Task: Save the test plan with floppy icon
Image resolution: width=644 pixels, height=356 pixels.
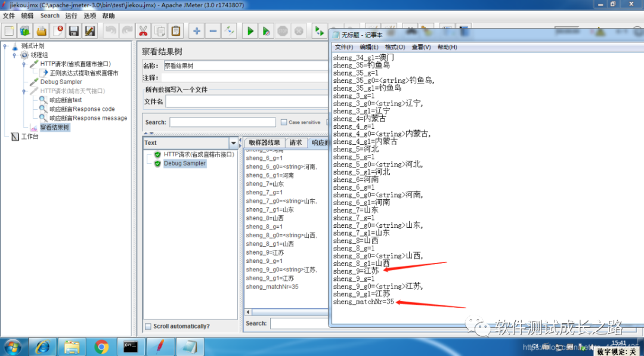Action: (x=73, y=31)
